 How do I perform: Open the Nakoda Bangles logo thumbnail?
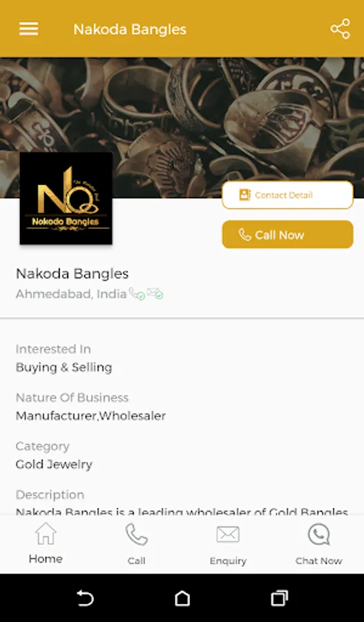66,198
